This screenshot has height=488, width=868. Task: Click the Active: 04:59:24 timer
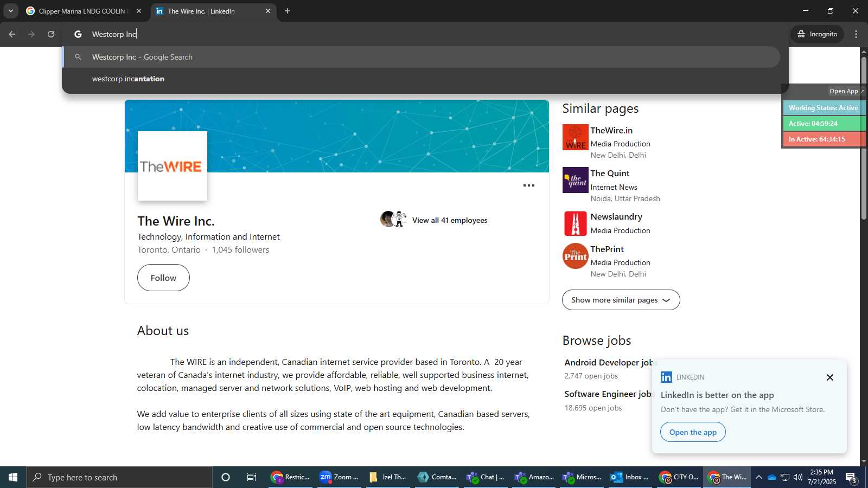[x=824, y=124]
